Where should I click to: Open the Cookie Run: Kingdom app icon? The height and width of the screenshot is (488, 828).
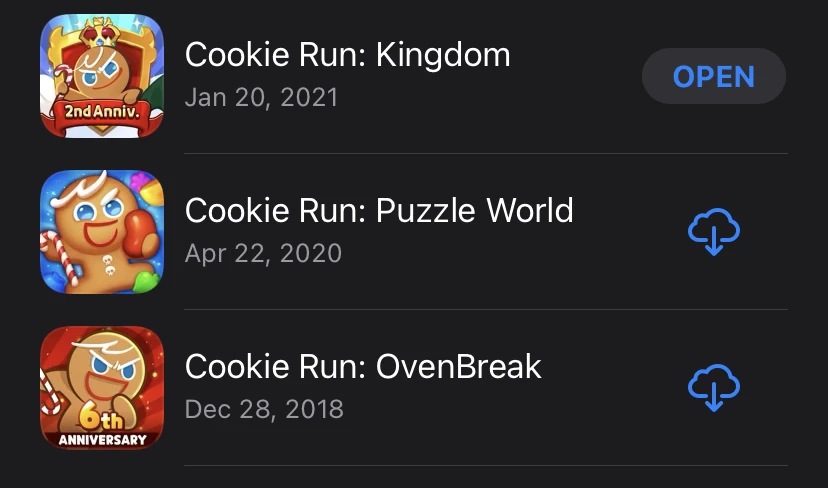pos(102,76)
